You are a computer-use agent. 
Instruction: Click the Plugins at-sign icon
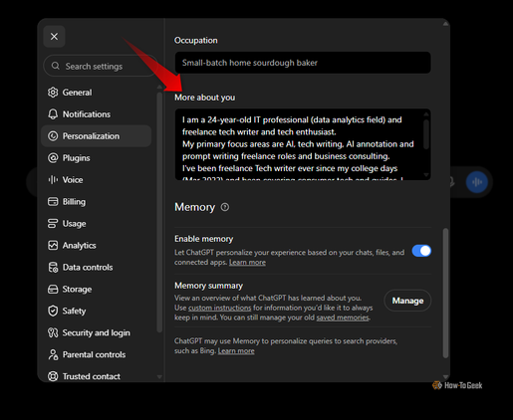tap(53, 158)
